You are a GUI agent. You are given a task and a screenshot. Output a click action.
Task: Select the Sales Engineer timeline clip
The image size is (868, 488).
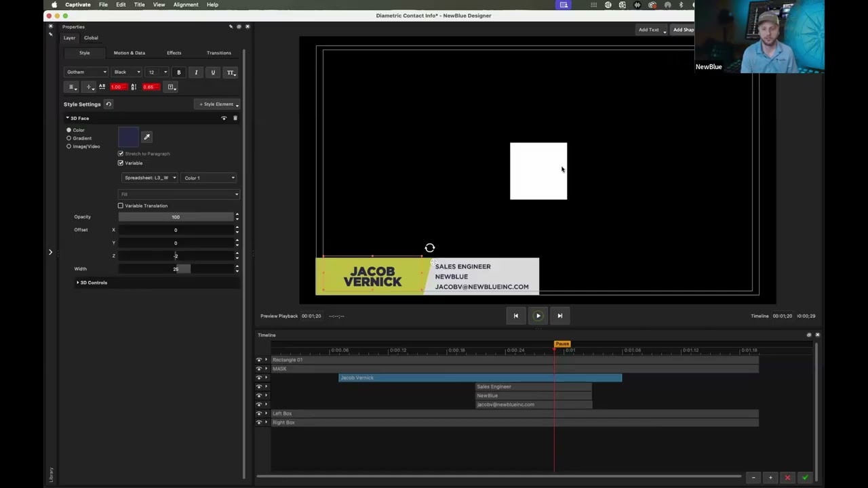[534, 386]
